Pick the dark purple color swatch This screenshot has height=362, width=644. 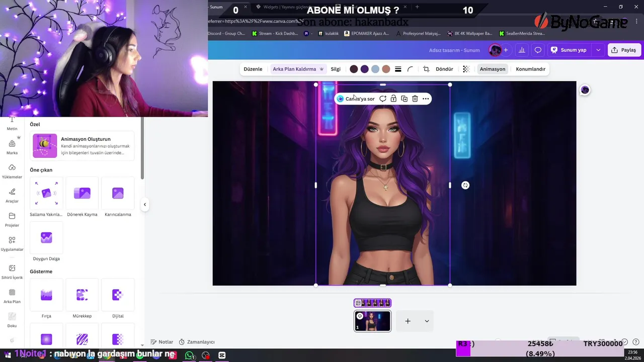click(x=364, y=69)
